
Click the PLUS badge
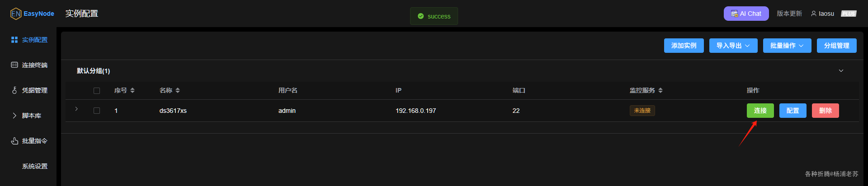(x=849, y=14)
